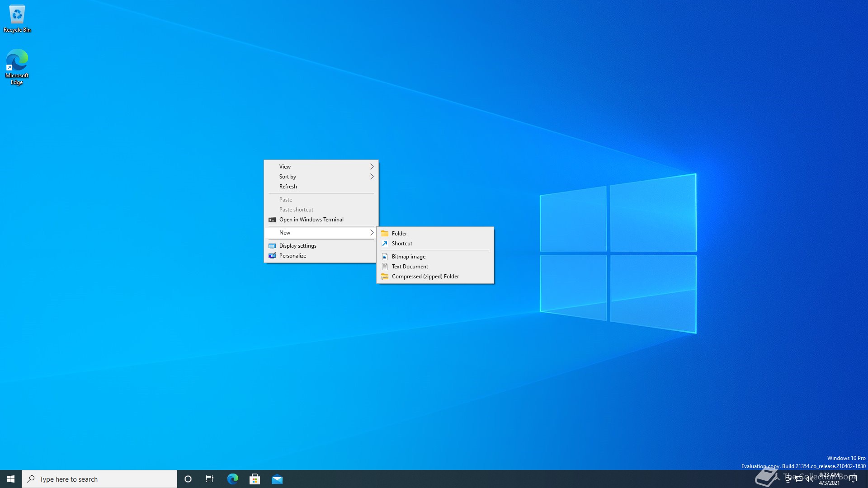Select Open in Windows Terminal
Viewport: 868px width, 488px height.
click(x=311, y=220)
